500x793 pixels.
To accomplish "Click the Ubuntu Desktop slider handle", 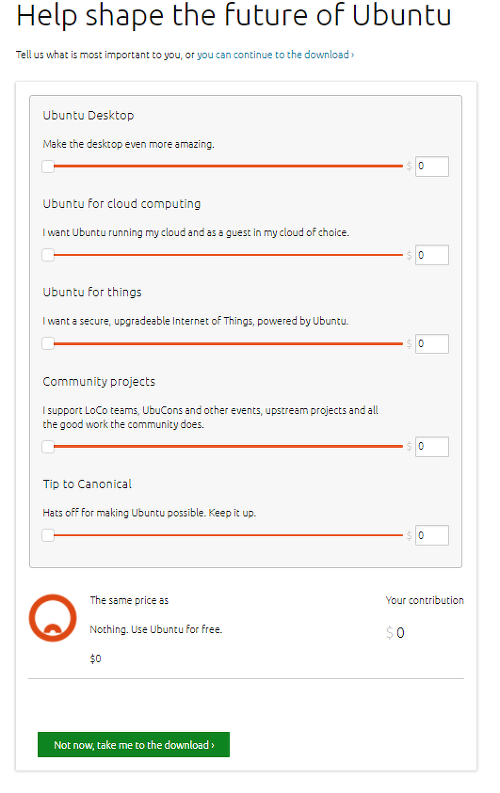I will point(48,166).
